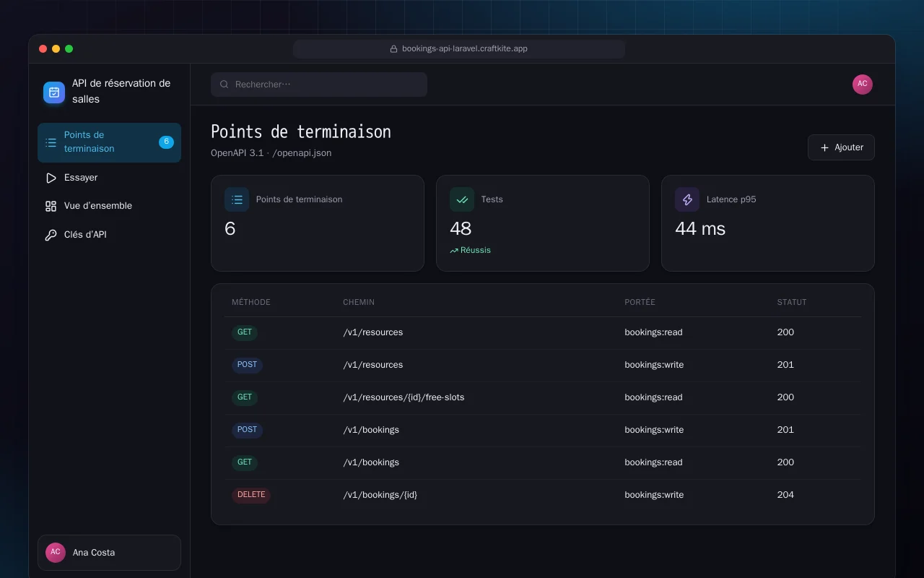Screen dimensions: 924x578
Task: Click the double-check icon in Tests card
Action: (462, 199)
